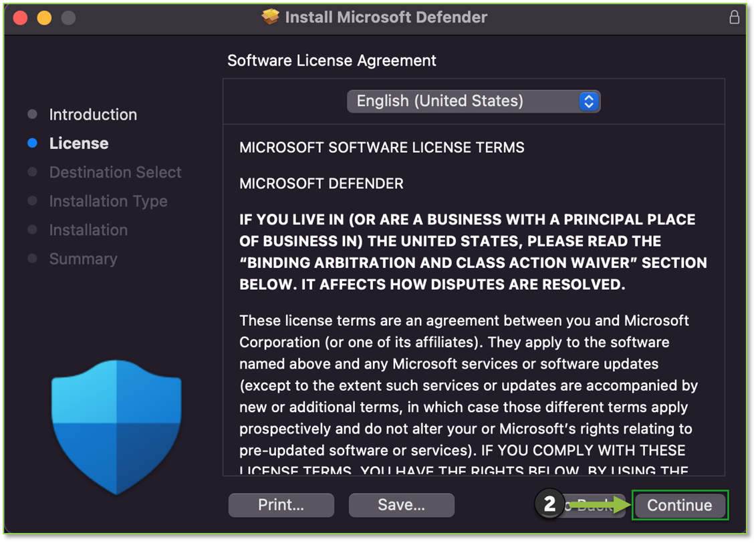Click the Software License Agreement heading
The width and height of the screenshot is (756, 543).
332,60
